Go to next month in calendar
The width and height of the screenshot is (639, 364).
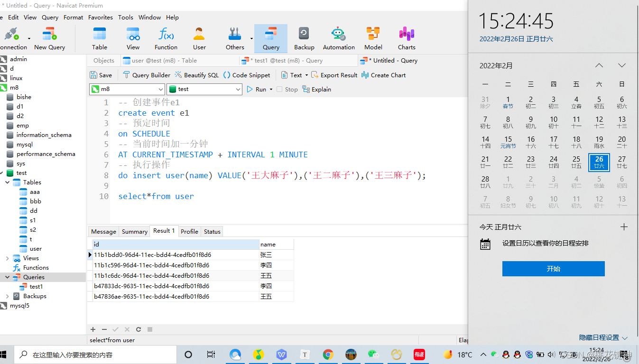[x=621, y=65]
